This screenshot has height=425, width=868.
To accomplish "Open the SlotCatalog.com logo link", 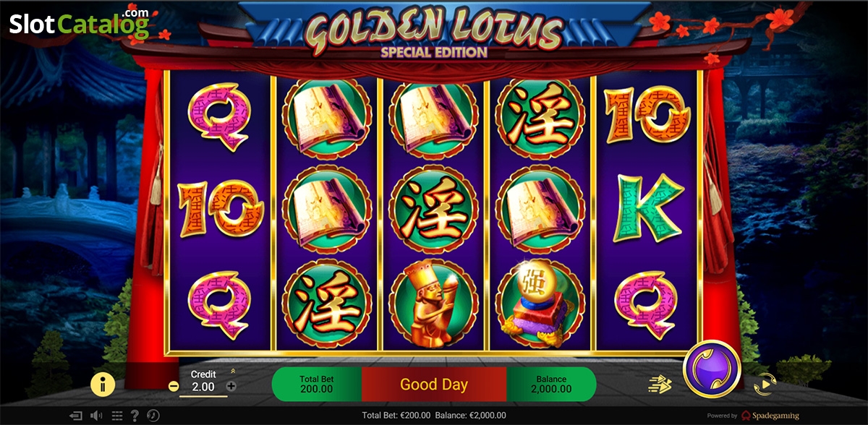I will pos(80,25).
